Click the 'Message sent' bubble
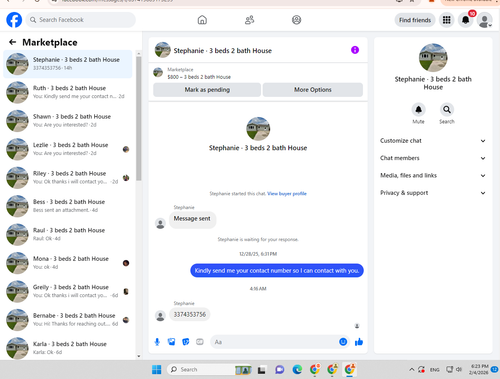 (x=192, y=219)
